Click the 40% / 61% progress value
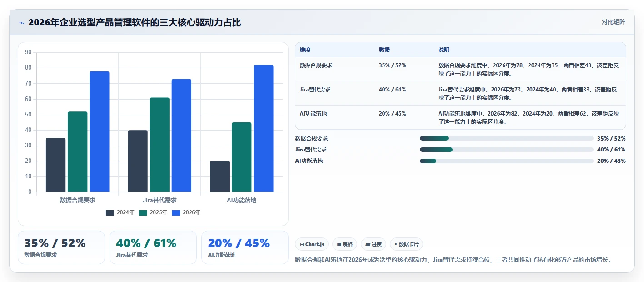Viewport: 644px width, 282px height. 611,150
